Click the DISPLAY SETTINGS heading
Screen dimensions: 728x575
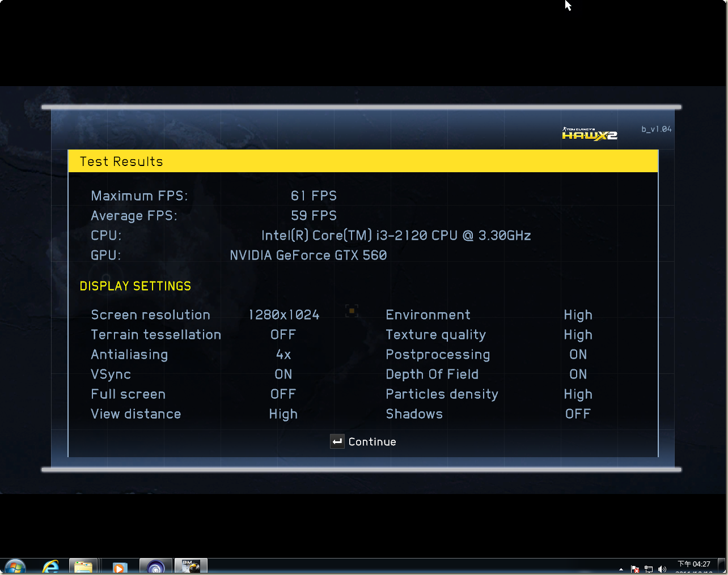[136, 286]
